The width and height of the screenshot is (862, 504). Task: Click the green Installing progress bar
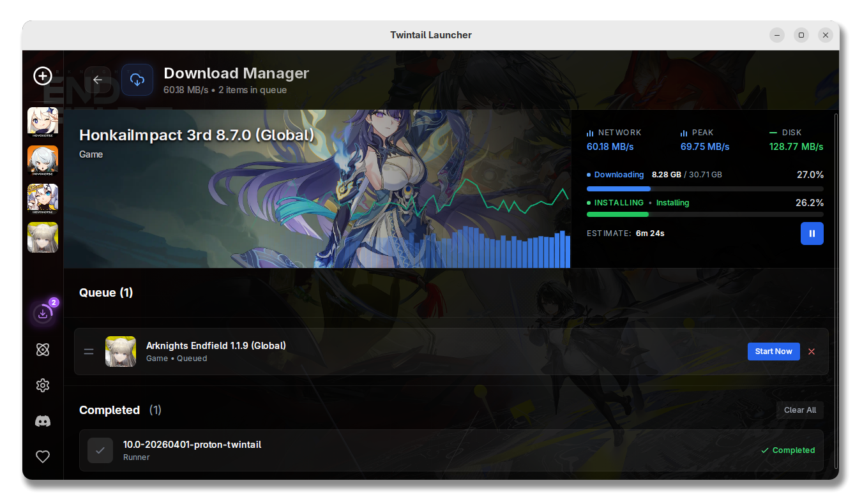pos(705,214)
